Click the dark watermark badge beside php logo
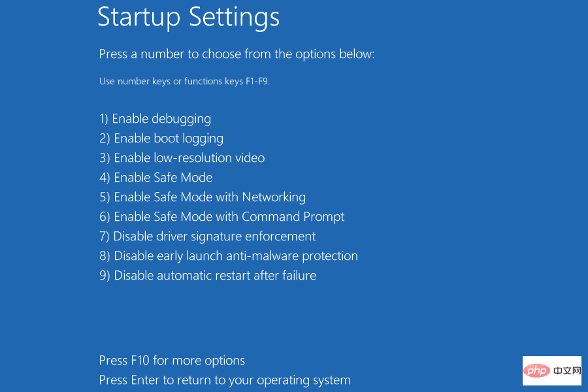The height and width of the screenshot is (392, 588). [566, 370]
